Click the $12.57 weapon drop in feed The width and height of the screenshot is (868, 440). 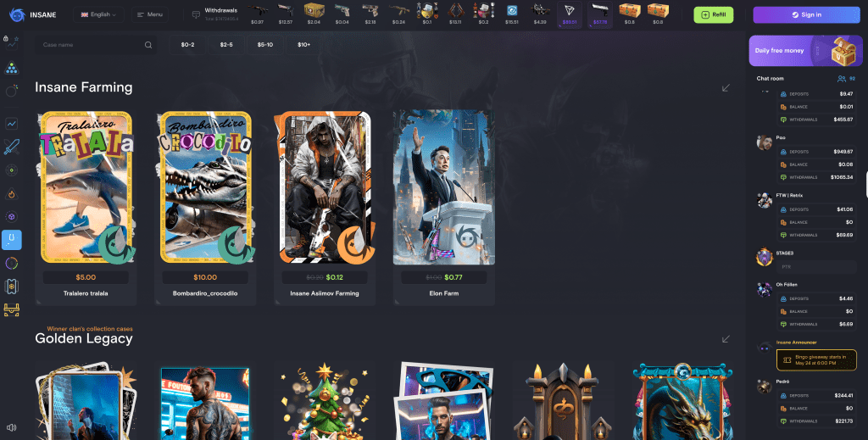[286, 14]
